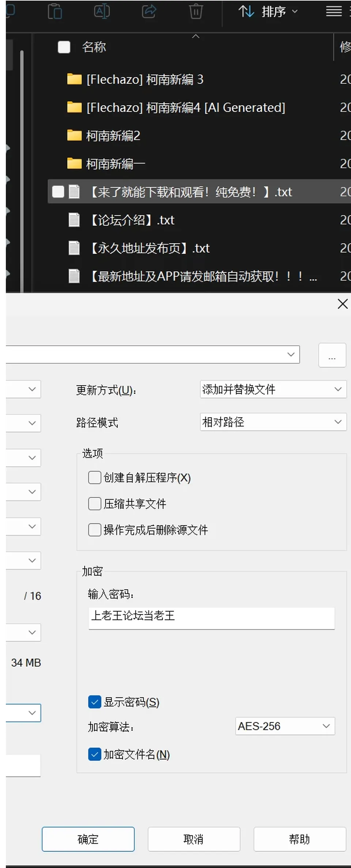Expand the archive path combo box
This screenshot has height=868, width=351.
pyautogui.click(x=291, y=354)
